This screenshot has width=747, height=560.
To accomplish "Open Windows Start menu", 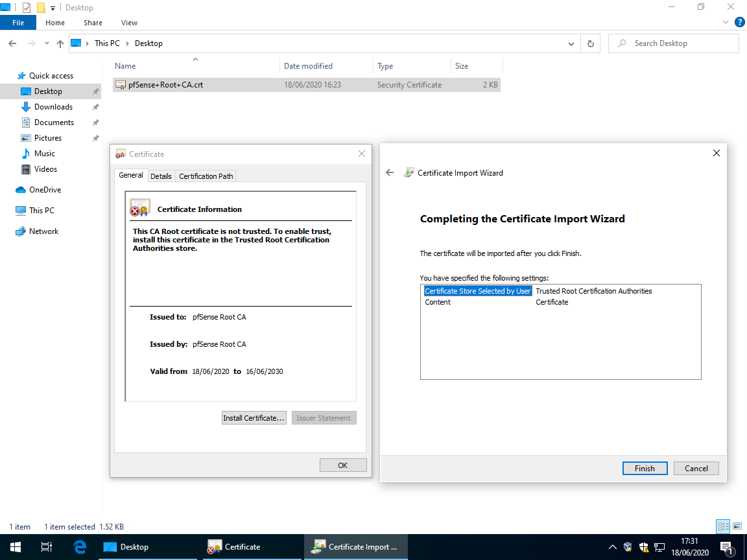I will tap(16, 546).
